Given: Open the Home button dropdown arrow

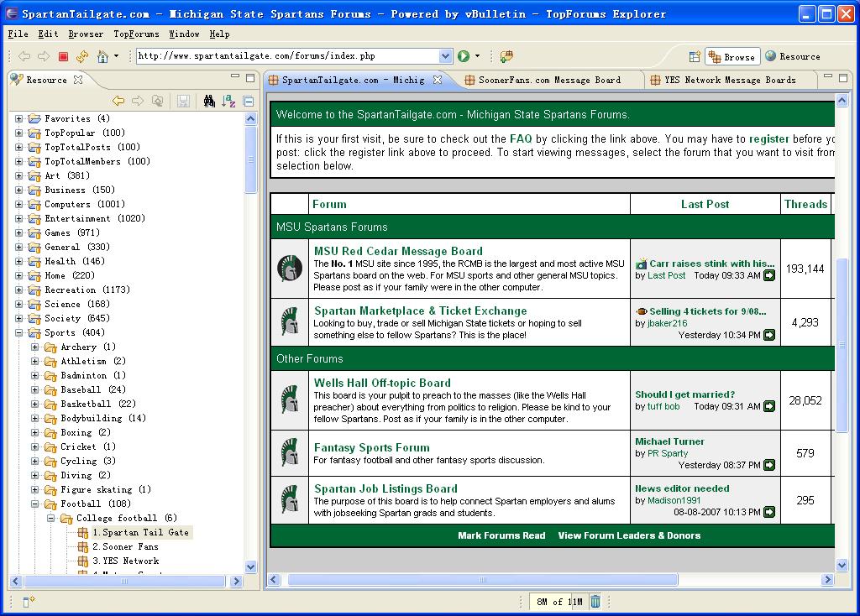Looking at the screenshot, I should click(x=116, y=56).
